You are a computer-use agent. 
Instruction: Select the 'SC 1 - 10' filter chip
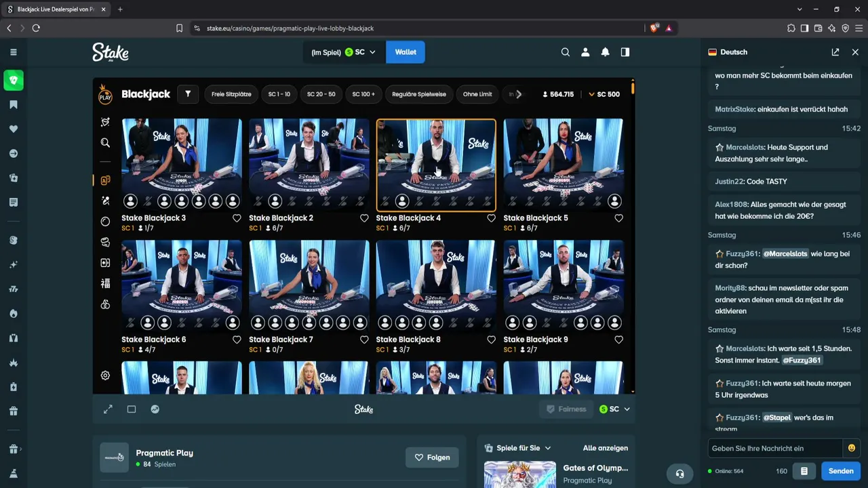279,94
